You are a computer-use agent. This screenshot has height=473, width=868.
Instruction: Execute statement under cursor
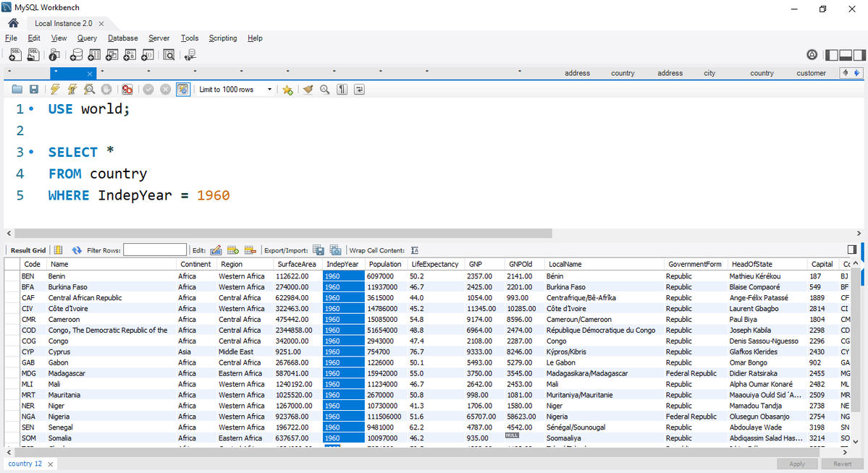(x=72, y=89)
